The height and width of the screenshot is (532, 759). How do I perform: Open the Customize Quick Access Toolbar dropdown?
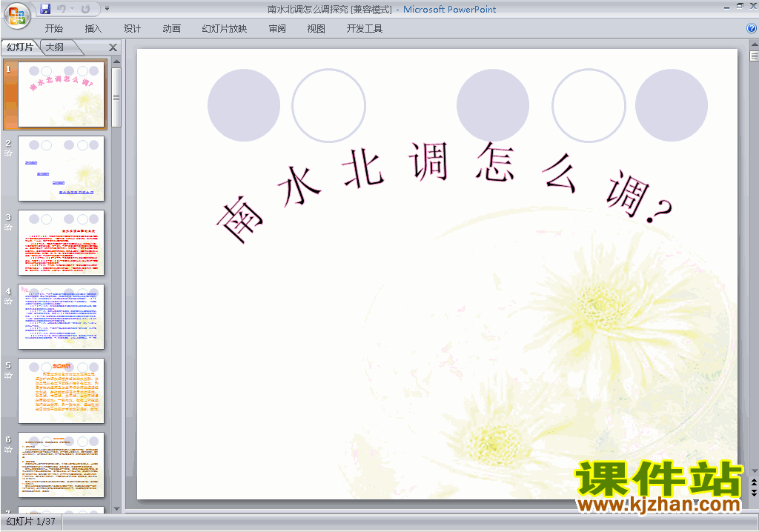point(107,9)
